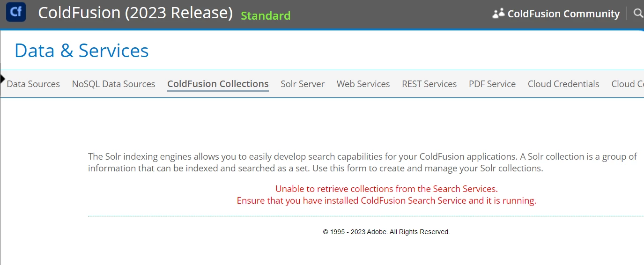Click the ColdFusion (2023 Release) title
The height and width of the screenshot is (265, 644).
coord(135,13)
